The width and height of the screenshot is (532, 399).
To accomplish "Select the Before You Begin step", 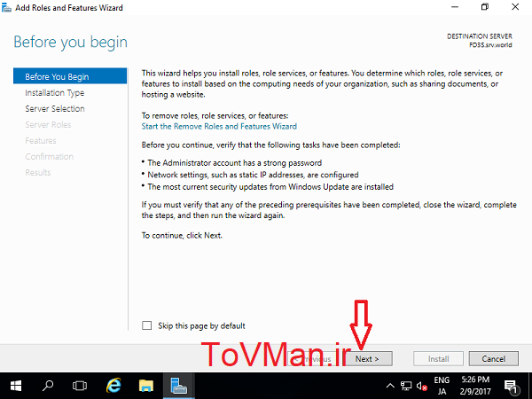I will (70, 76).
